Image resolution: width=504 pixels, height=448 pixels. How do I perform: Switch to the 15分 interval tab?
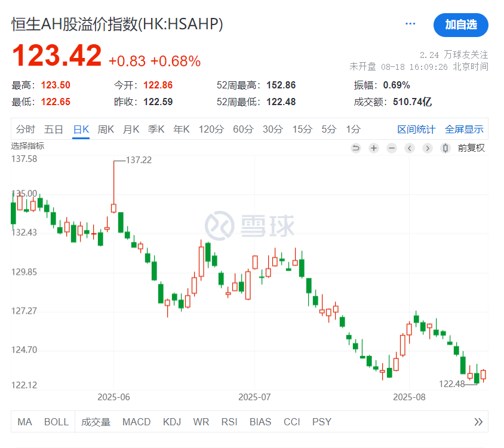pos(303,129)
